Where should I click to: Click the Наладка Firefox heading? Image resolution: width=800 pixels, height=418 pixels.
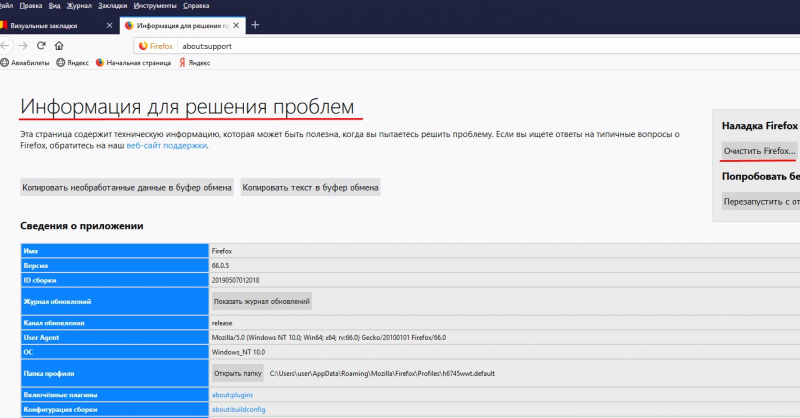coord(760,126)
